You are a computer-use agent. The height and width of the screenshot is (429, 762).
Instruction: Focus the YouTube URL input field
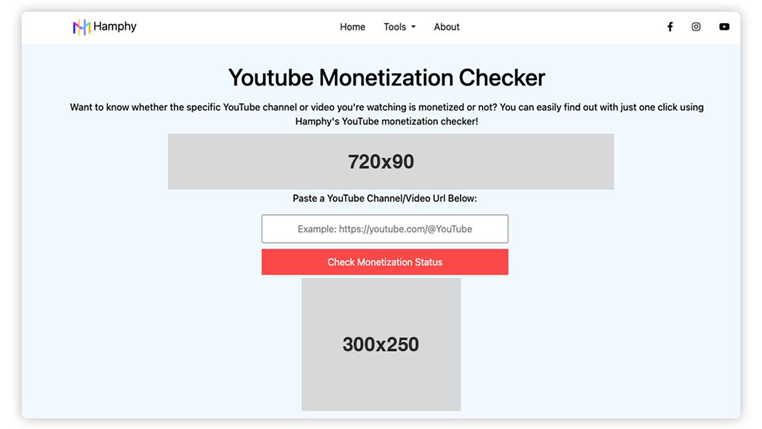click(385, 229)
